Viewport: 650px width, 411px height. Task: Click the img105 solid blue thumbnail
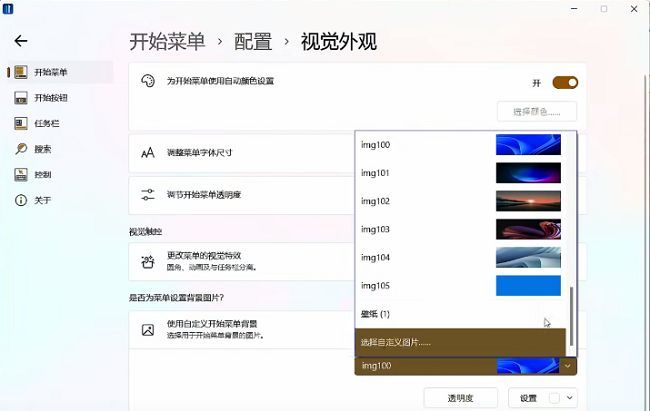point(528,285)
